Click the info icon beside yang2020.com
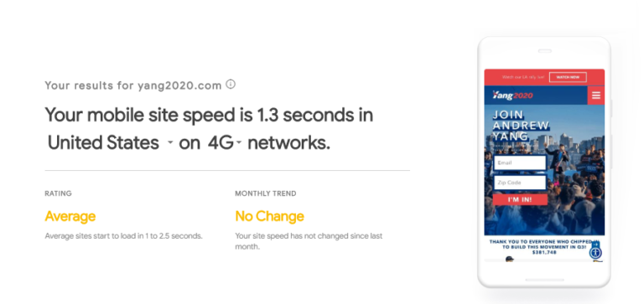644x304 pixels. click(x=231, y=85)
